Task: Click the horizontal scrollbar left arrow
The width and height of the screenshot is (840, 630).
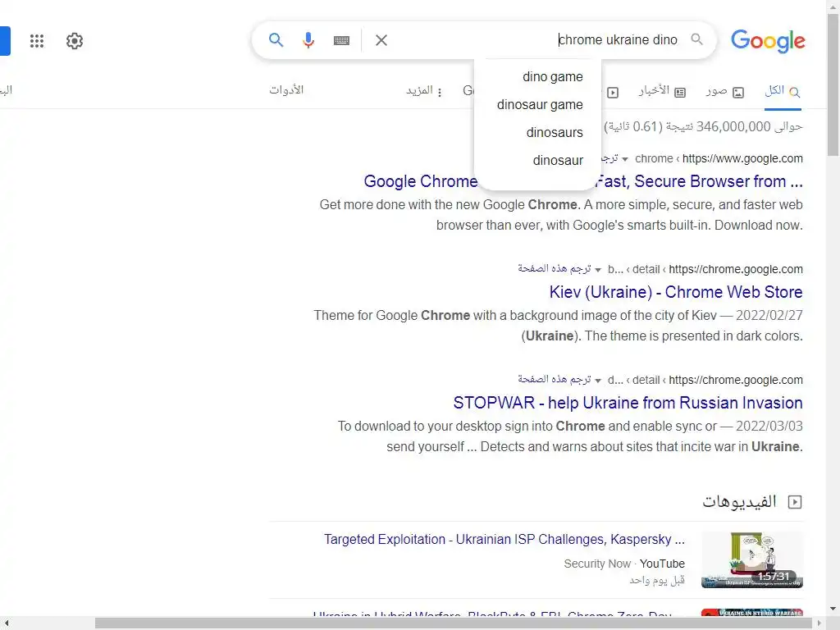Action: 6,623
